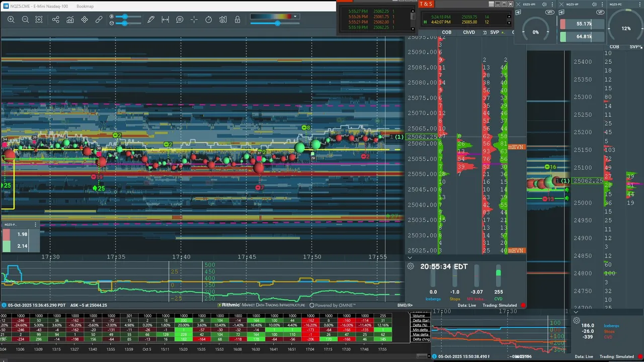644x362 pixels.
Task: Select the COB column tab
Action: coord(446,32)
